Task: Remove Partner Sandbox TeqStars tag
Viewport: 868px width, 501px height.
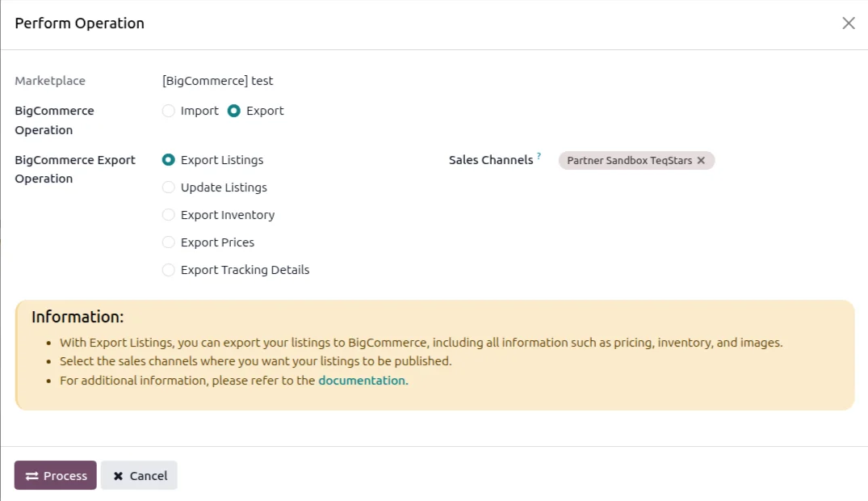Action: (701, 161)
